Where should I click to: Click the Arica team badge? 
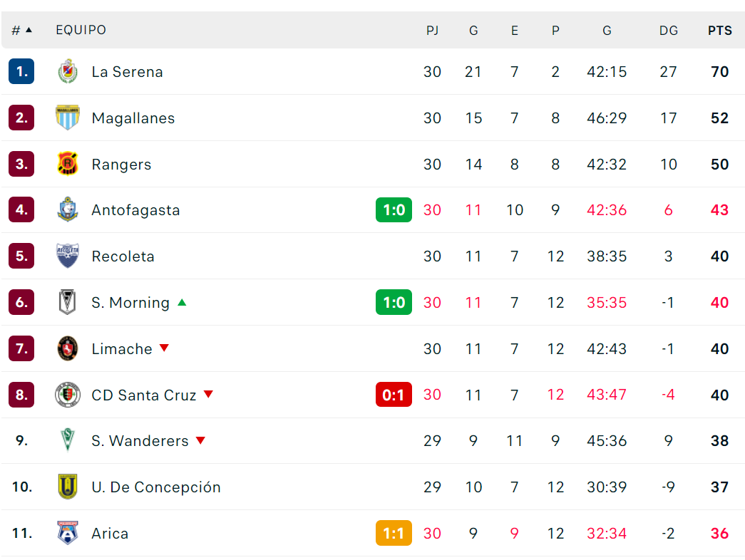tap(68, 533)
